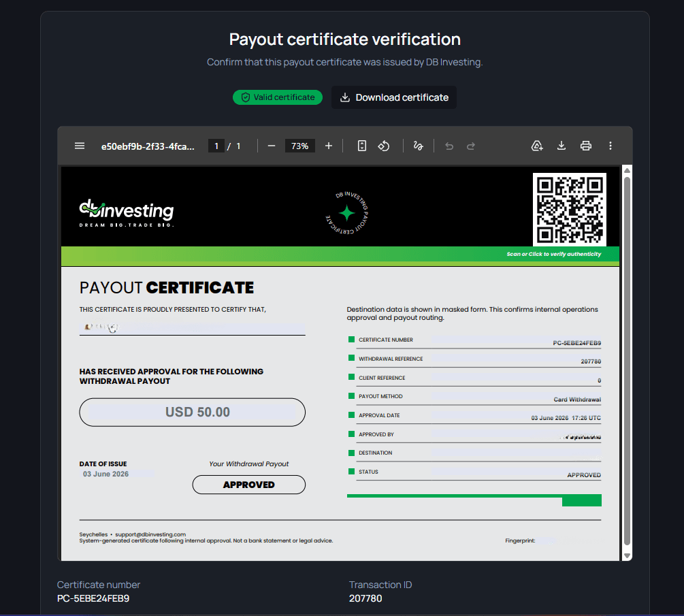
Task: Open more actions three-dot menu
Action: click(x=610, y=146)
